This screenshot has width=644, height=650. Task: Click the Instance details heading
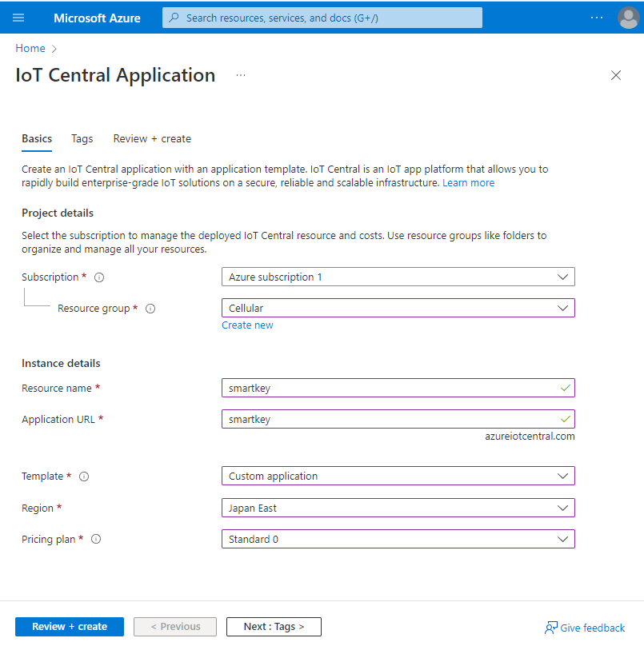click(61, 363)
